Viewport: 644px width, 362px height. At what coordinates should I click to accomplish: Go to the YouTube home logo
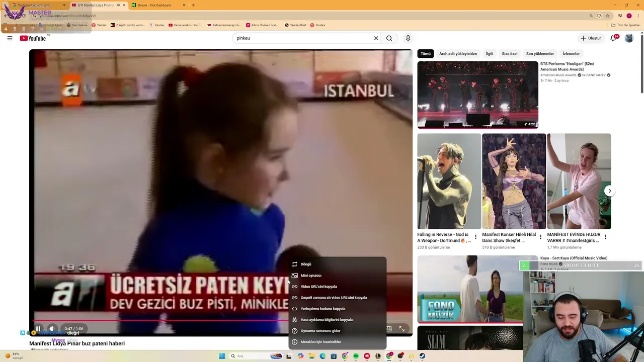point(33,38)
